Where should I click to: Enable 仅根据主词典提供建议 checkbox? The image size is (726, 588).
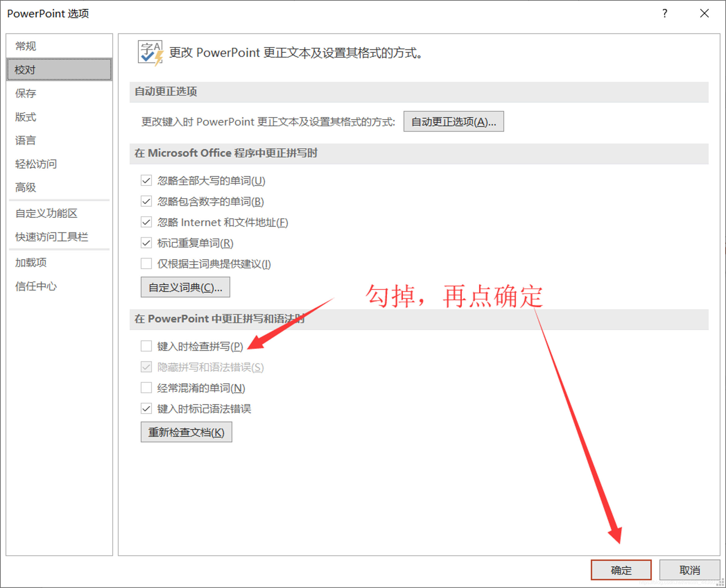(147, 264)
